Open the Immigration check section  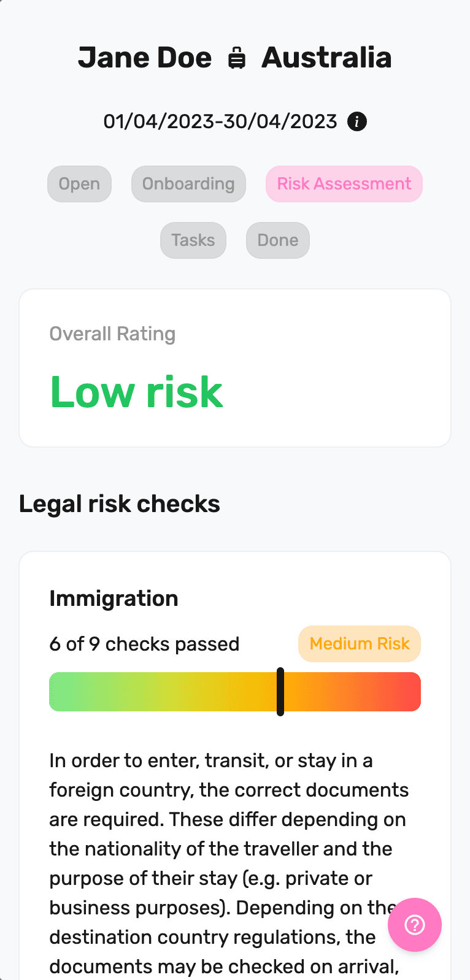[x=114, y=598]
